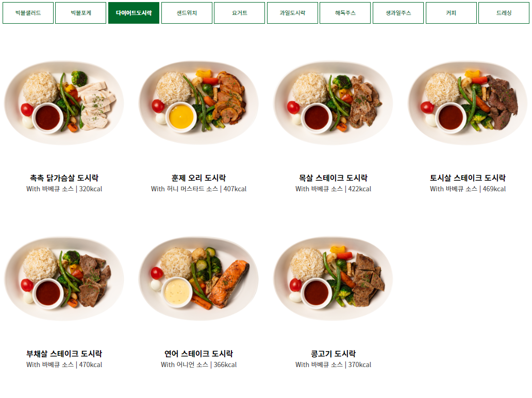Open the smoked duck lunchbox image
The image size is (532, 398).
198,103
